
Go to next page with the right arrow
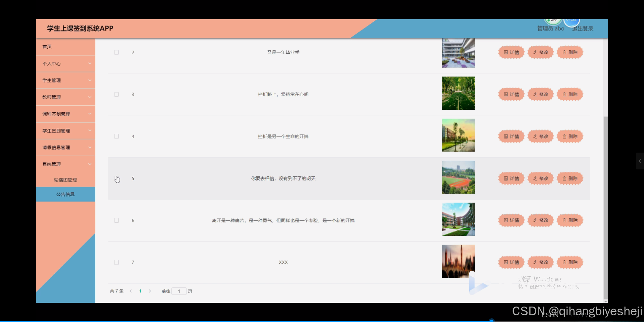[150, 291]
